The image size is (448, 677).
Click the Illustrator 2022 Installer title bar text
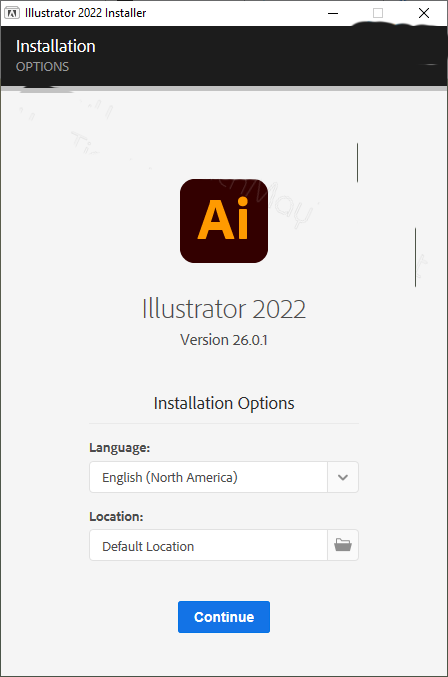pos(85,13)
